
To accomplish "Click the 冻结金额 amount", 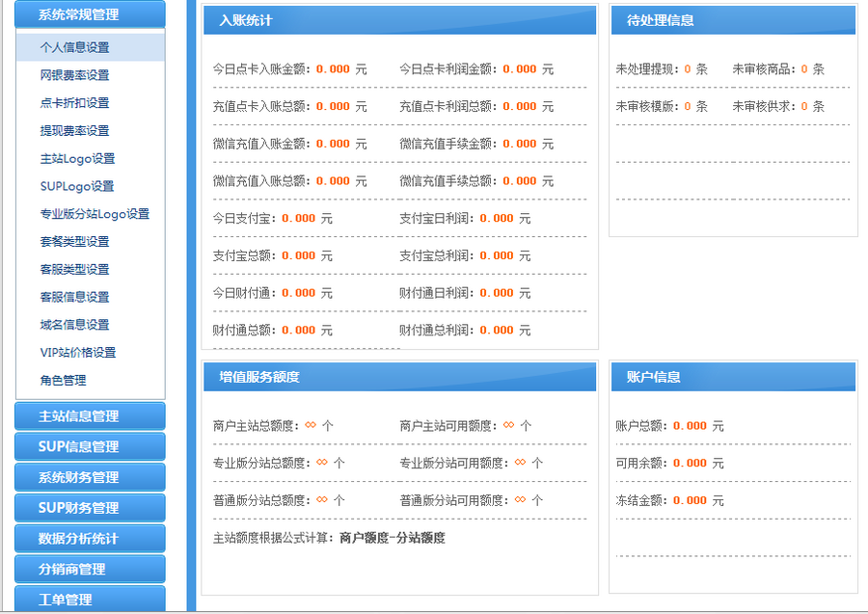I will tap(690, 500).
